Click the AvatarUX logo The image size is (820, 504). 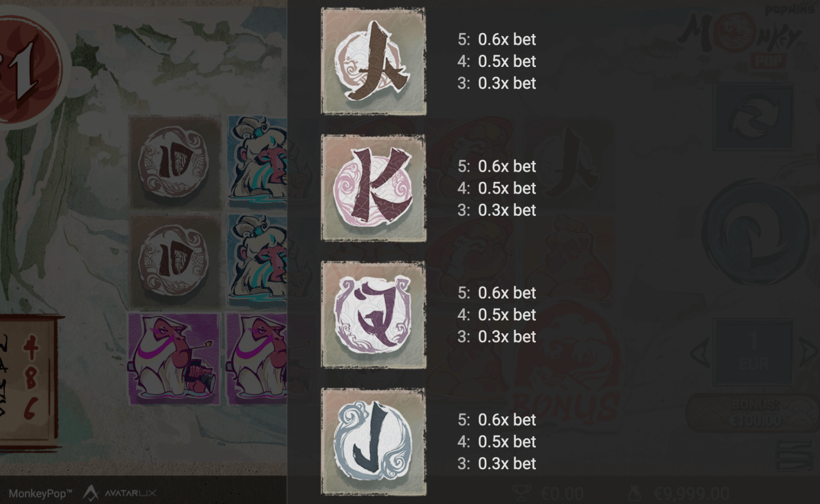pyautogui.click(x=119, y=493)
